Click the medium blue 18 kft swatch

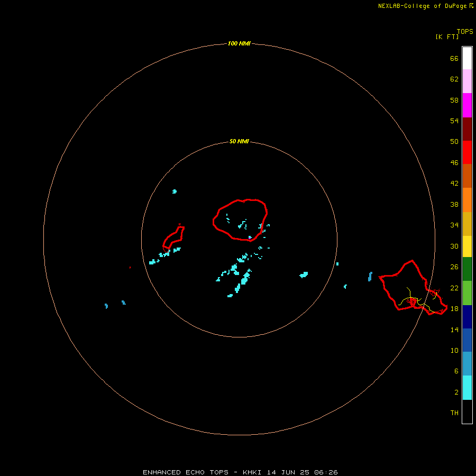[467, 340]
